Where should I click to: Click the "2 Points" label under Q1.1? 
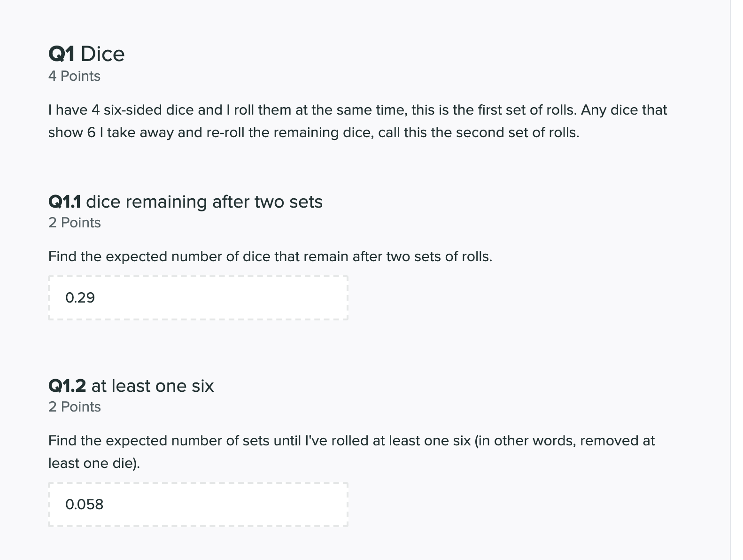[x=74, y=223]
